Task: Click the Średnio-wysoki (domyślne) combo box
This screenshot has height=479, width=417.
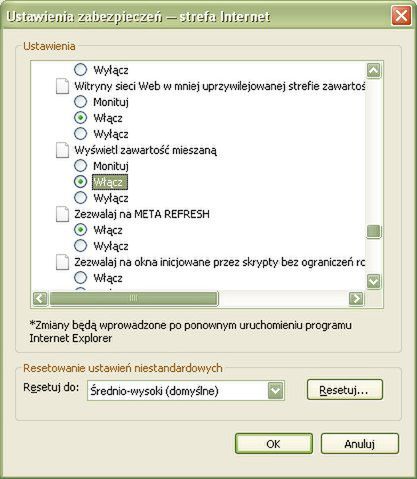Action: (186, 390)
